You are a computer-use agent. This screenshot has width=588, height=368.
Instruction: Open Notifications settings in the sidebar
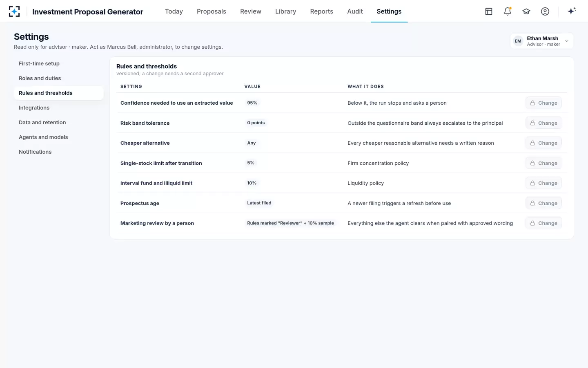click(x=59, y=152)
